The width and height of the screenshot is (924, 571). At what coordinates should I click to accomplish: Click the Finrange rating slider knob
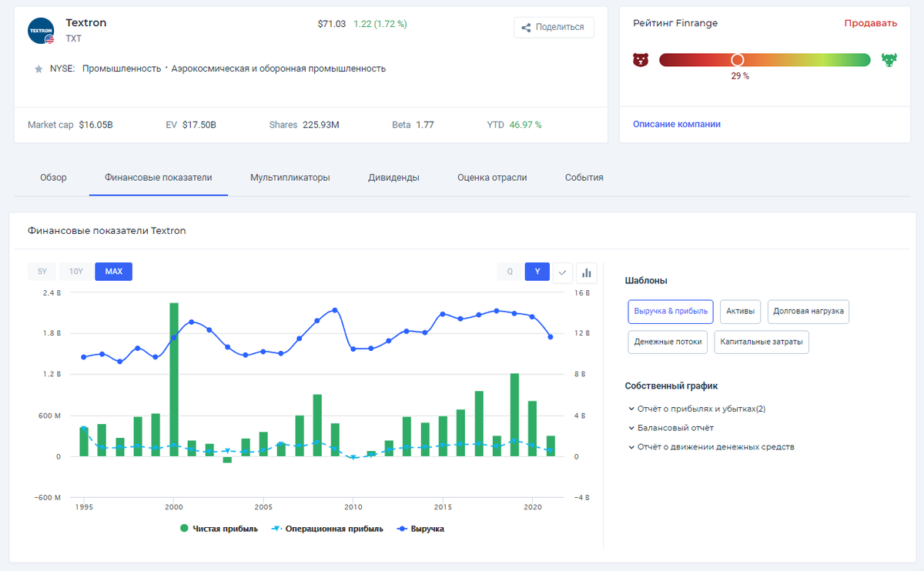738,60
